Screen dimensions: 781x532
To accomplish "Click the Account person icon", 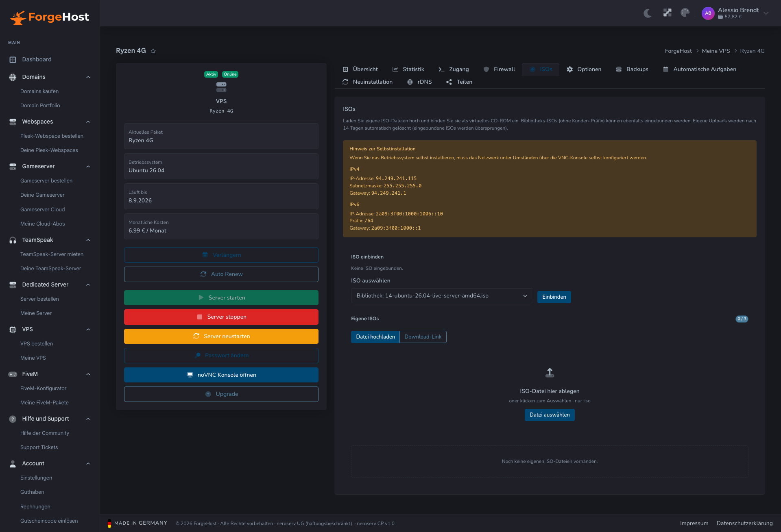I will [13, 463].
